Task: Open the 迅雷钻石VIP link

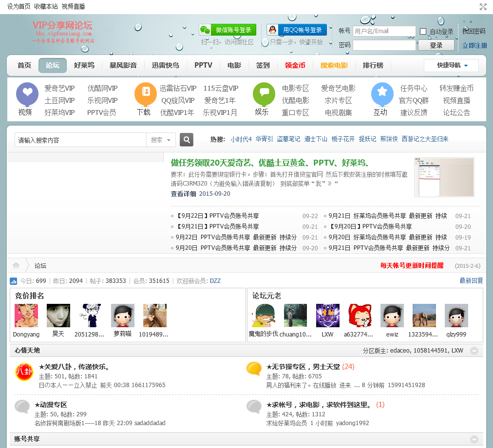Action: tap(178, 88)
